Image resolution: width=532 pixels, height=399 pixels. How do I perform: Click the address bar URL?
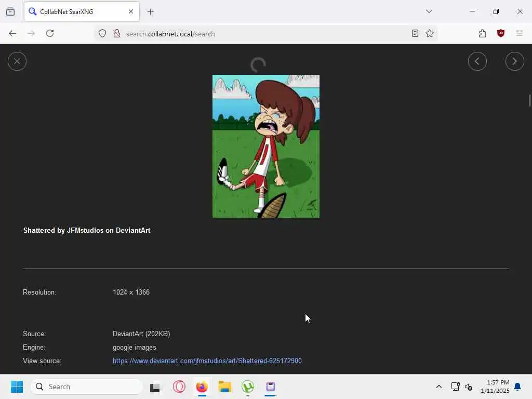(170, 34)
